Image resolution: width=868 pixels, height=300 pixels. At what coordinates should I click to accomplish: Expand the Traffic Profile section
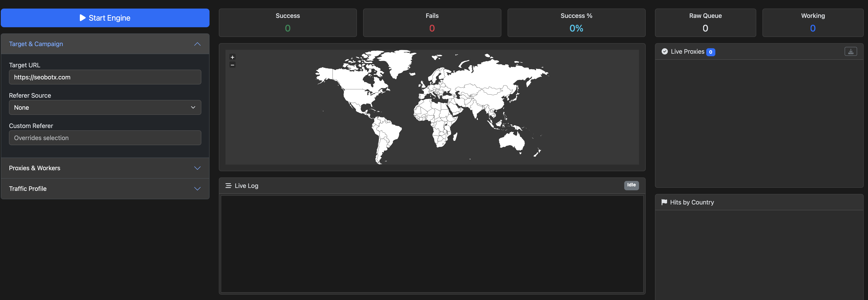click(x=105, y=189)
